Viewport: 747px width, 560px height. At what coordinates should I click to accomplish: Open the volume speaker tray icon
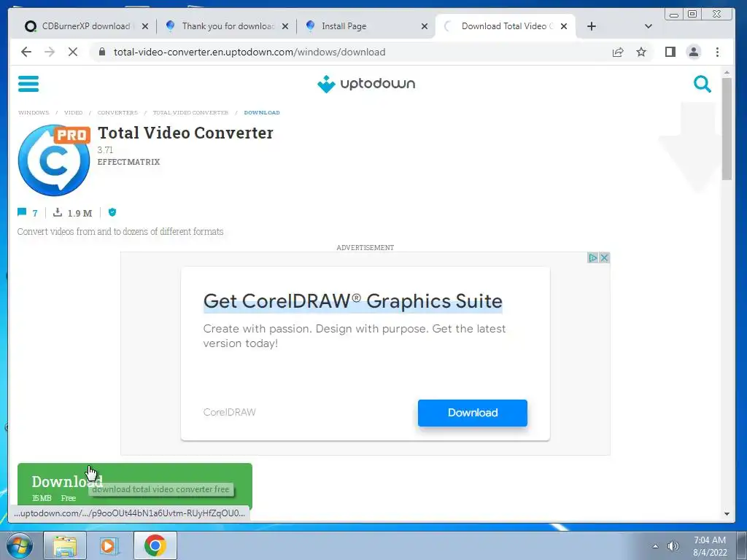tap(673, 546)
